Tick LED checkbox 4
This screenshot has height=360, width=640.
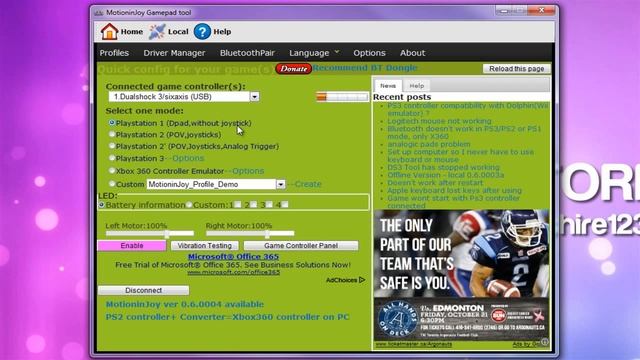[x=285, y=204]
